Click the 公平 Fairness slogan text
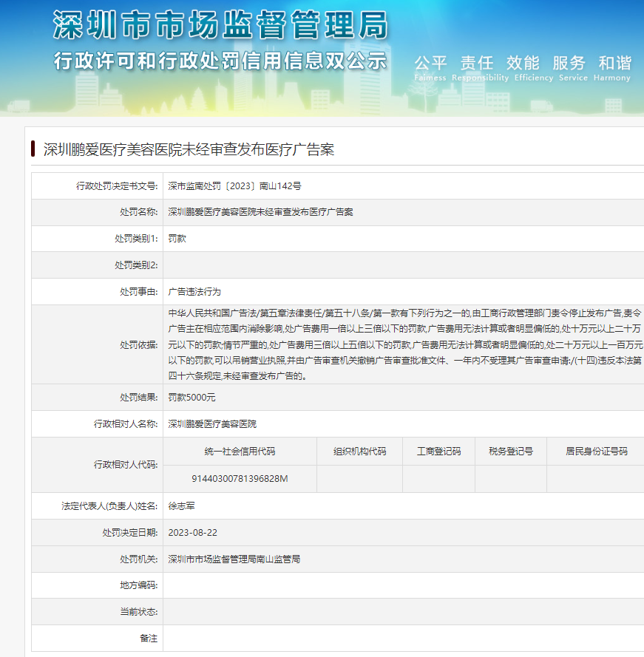Screen dimensions: 644x657 pyautogui.click(x=430, y=68)
